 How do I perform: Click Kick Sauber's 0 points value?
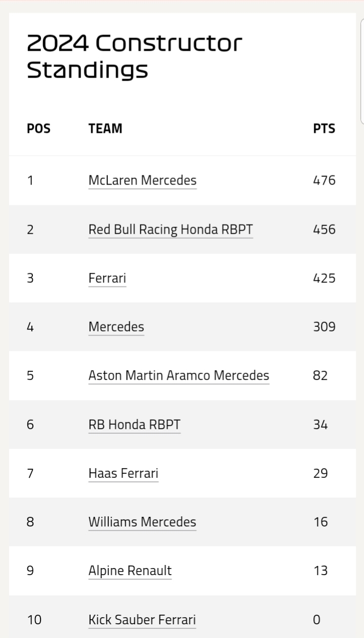coord(317,619)
